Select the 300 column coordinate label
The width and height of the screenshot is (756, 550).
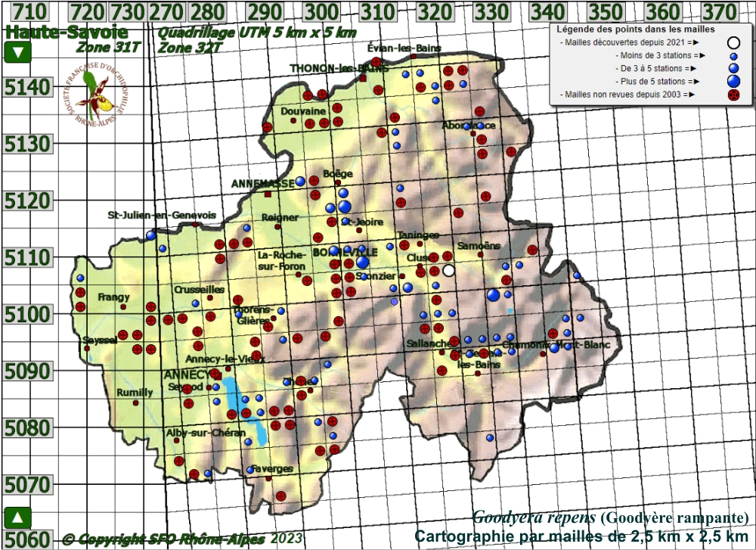click(323, 11)
